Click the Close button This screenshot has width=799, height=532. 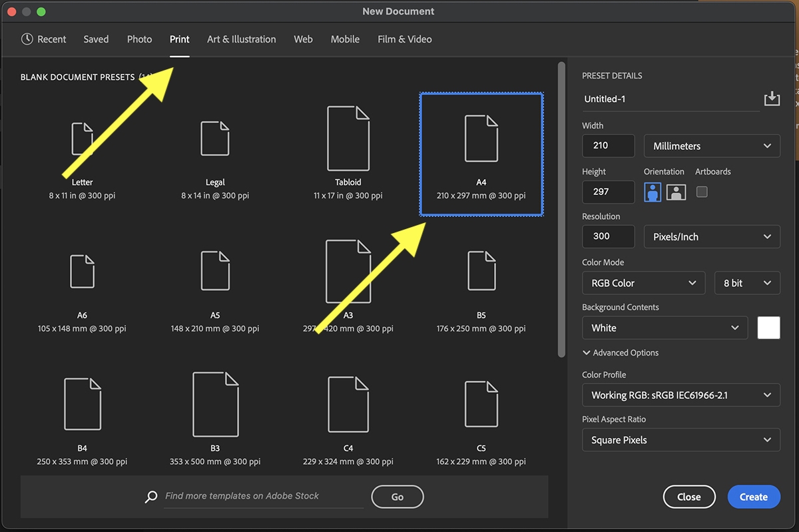pos(689,497)
